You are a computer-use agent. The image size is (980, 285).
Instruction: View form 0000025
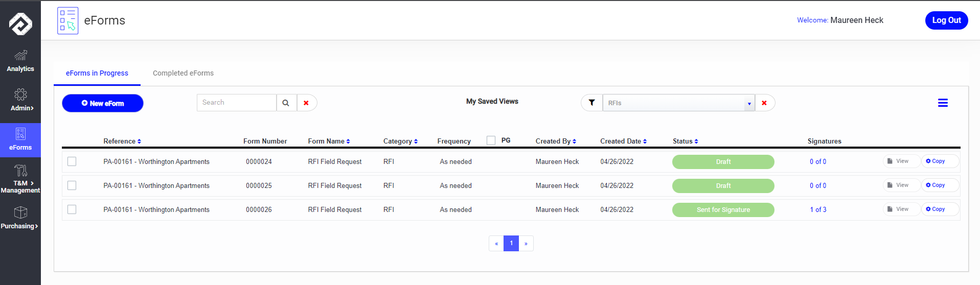click(902, 185)
